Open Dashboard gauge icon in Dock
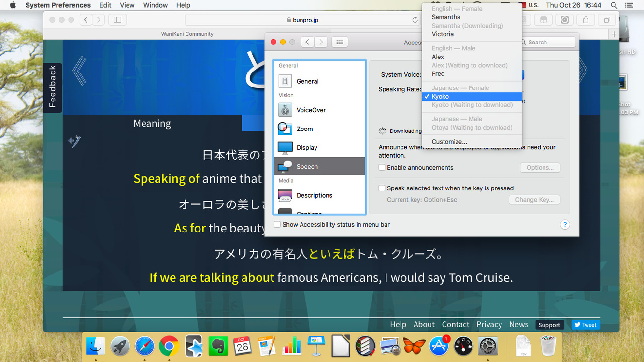This screenshot has width=644, height=362. [464, 346]
